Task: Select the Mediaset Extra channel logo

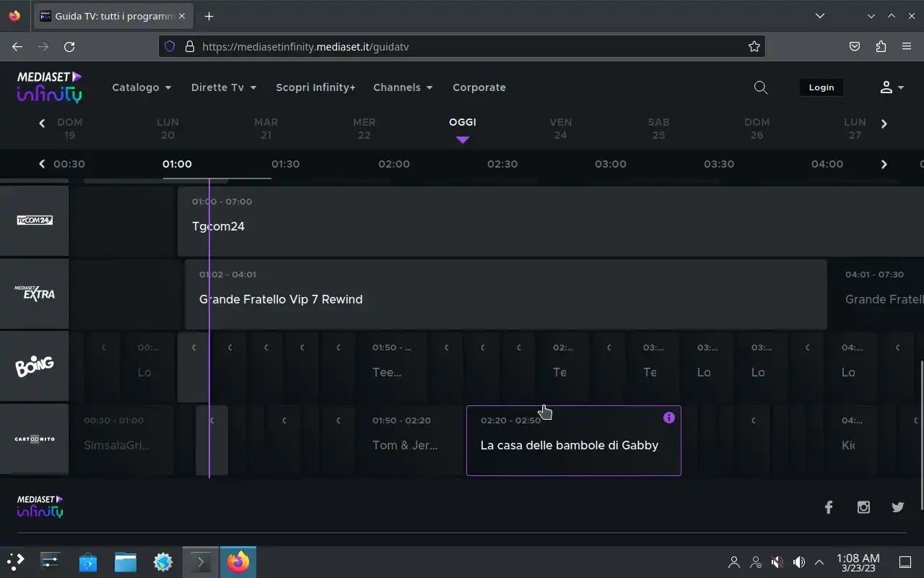Action: [x=35, y=293]
